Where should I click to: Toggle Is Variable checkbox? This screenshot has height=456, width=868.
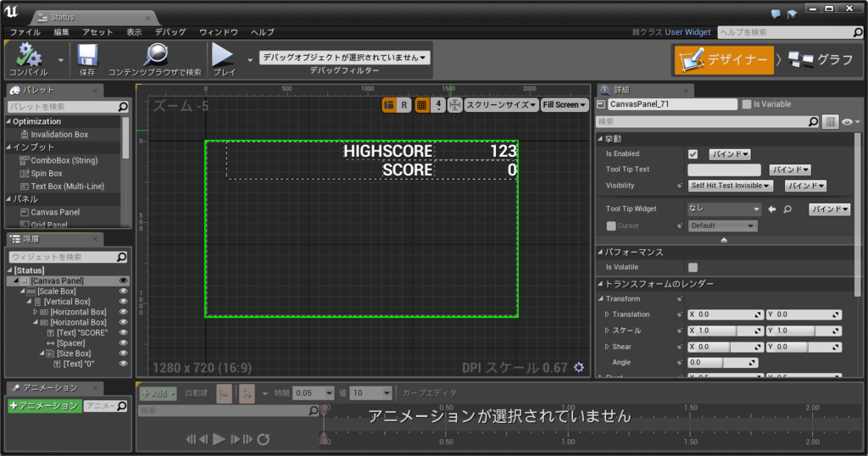click(747, 104)
